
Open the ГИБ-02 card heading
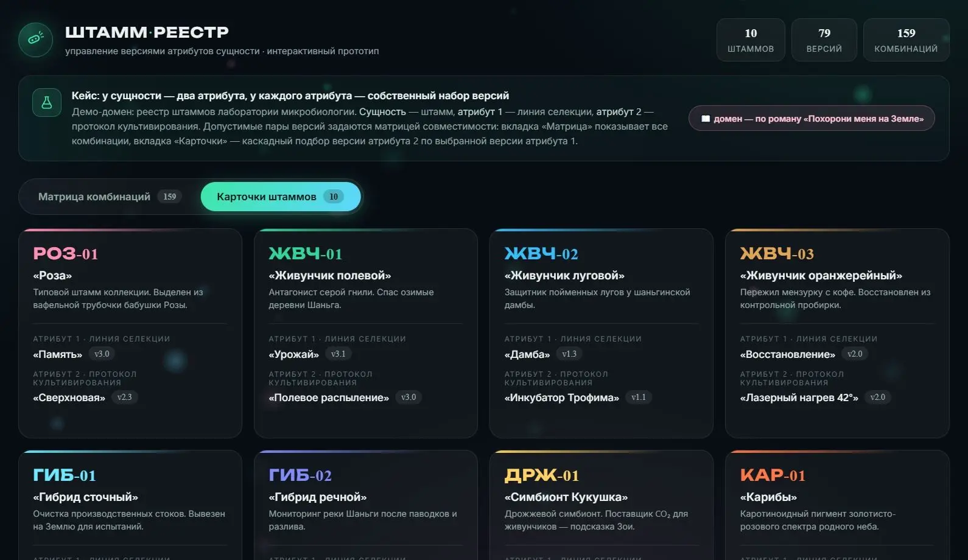(300, 475)
